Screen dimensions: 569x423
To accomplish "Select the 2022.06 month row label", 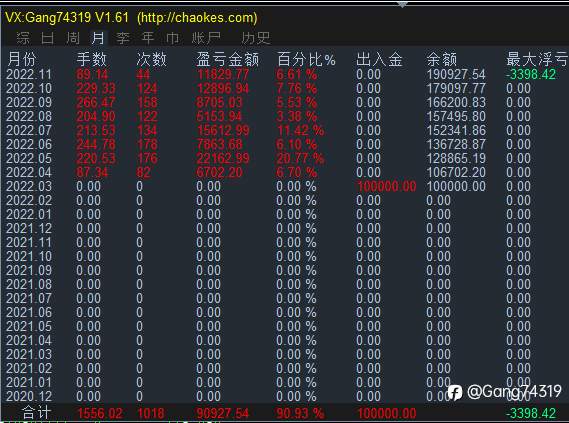I will (x=29, y=144).
